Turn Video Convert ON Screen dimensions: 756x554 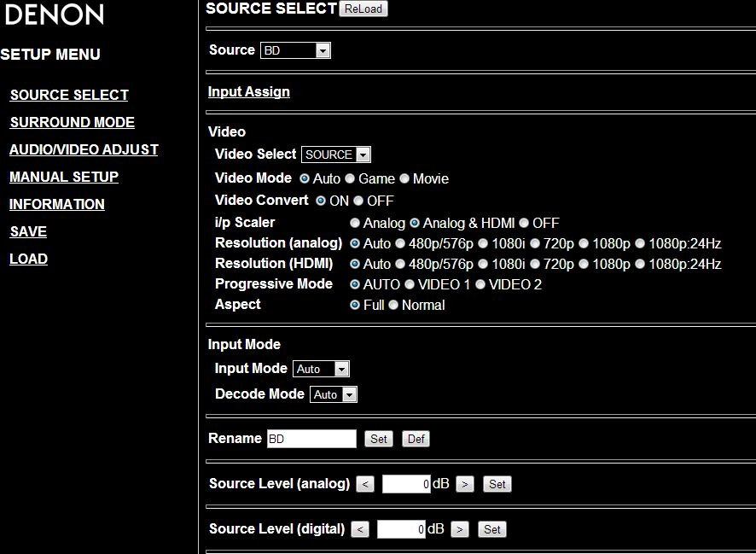pyautogui.click(x=321, y=201)
